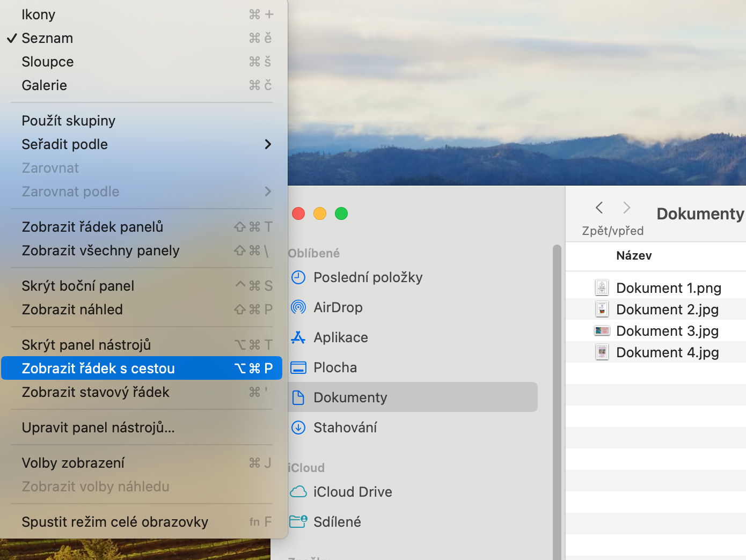
Task: Select file name Dokument 2.jpg
Action: [x=668, y=310]
